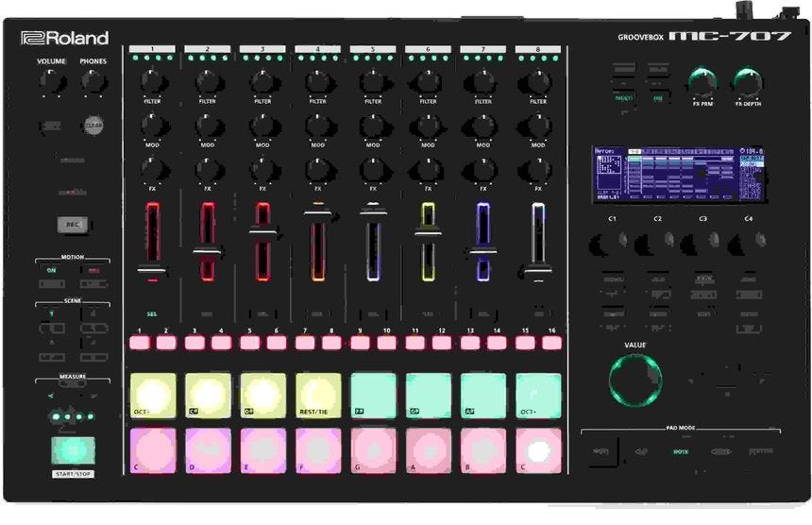Screen dimensions: 812x525
Task: Toggle step button 1
Action: click(x=140, y=342)
